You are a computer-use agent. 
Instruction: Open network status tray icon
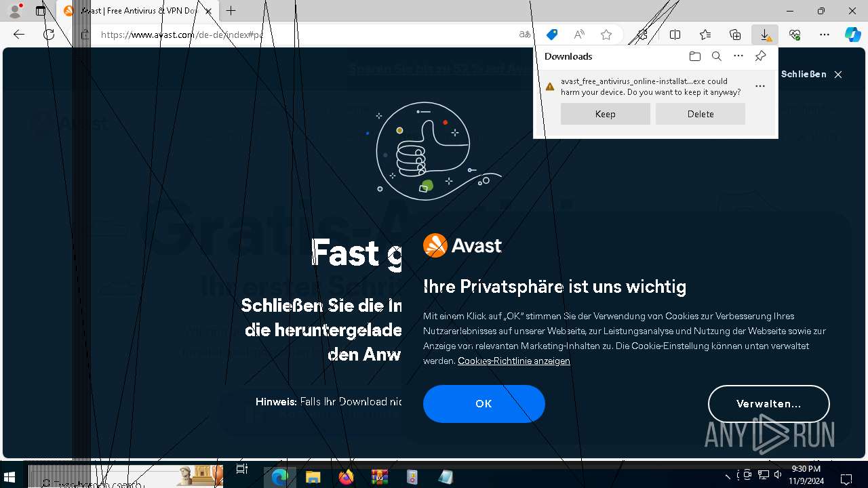tap(763, 475)
